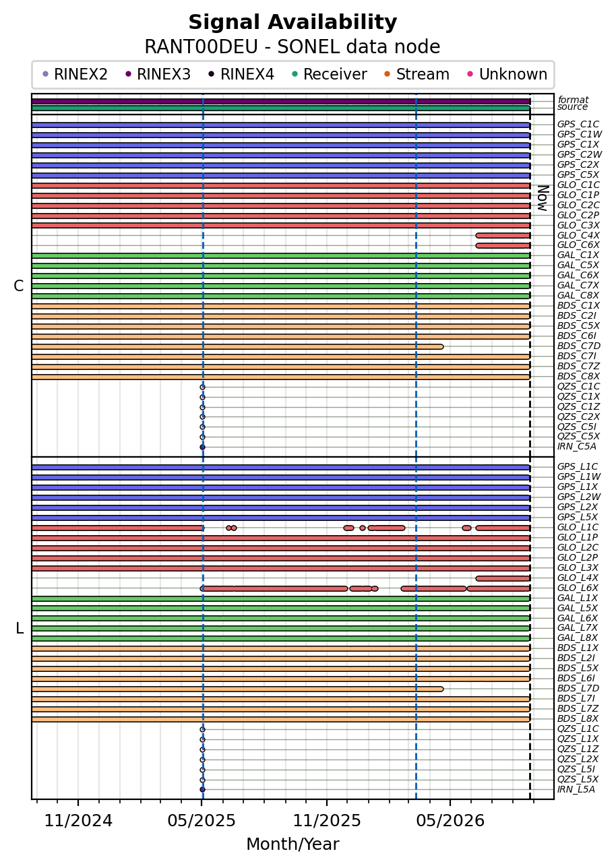Click the IRN_C5A purple data point
This screenshot has height=866, width=616.
pyautogui.click(x=202, y=447)
